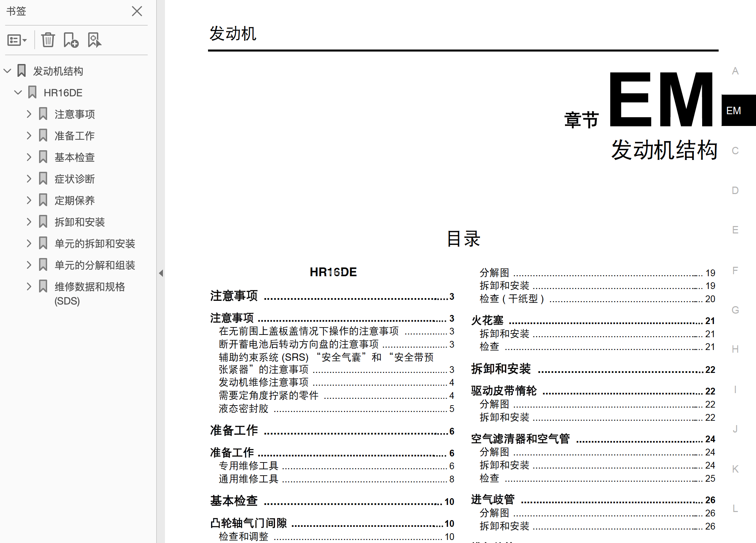Open the 单元的拆卸和安装 bookmark

click(95, 244)
